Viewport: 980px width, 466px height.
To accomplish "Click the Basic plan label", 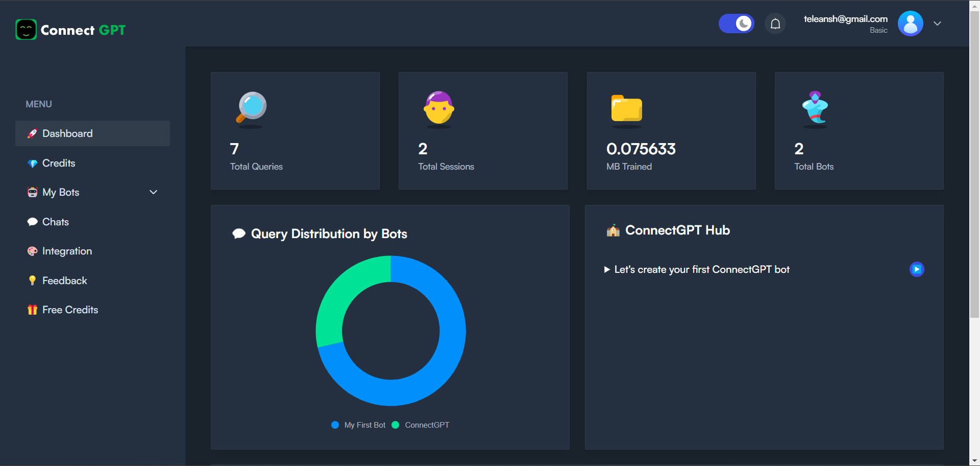I will click(x=878, y=30).
